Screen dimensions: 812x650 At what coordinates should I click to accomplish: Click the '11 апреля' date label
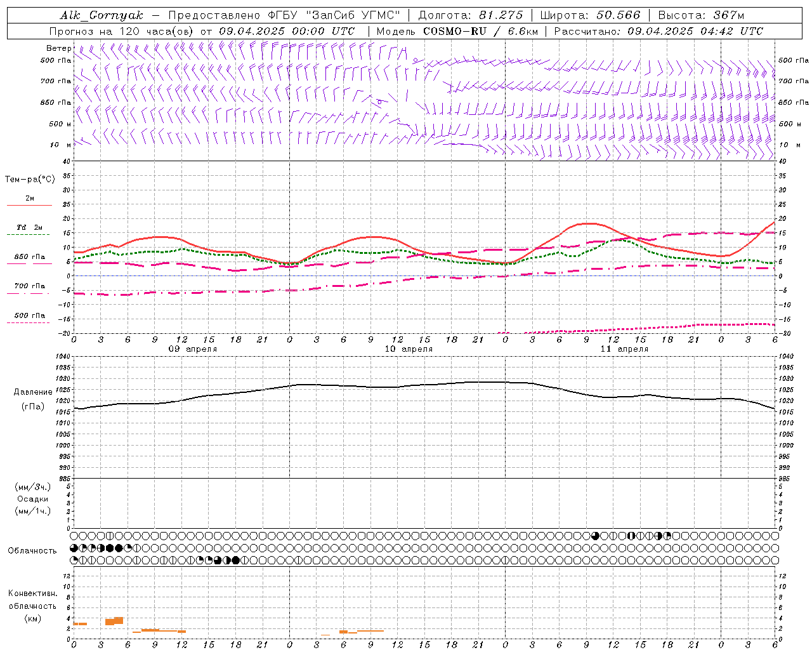(624, 349)
